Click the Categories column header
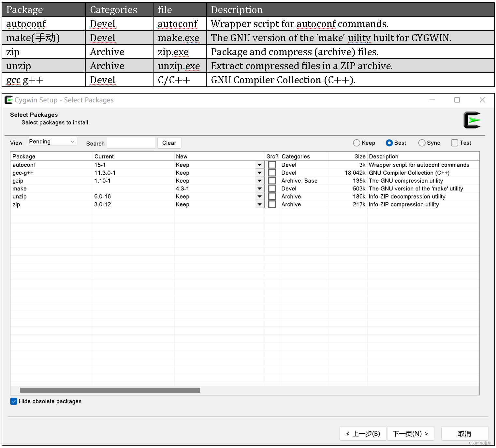Screen dimensions: 496x448 coord(304,157)
